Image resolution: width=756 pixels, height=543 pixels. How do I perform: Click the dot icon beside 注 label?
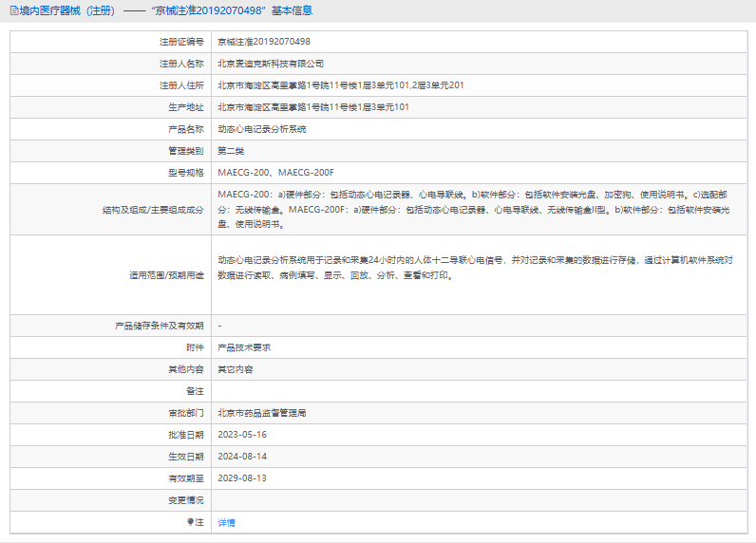pyautogui.click(x=191, y=522)
